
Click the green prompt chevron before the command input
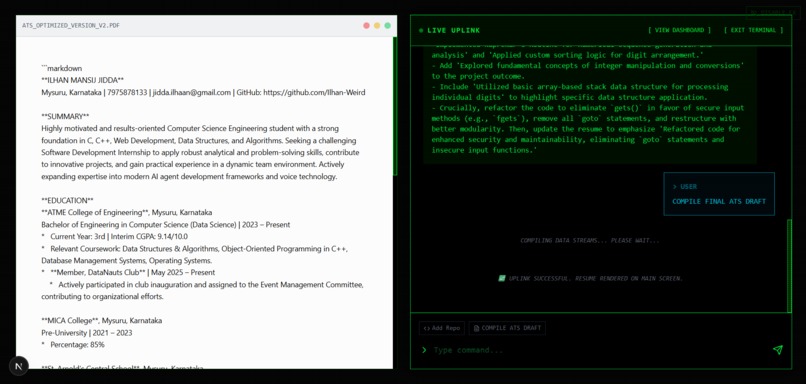[x=424, y=350]
